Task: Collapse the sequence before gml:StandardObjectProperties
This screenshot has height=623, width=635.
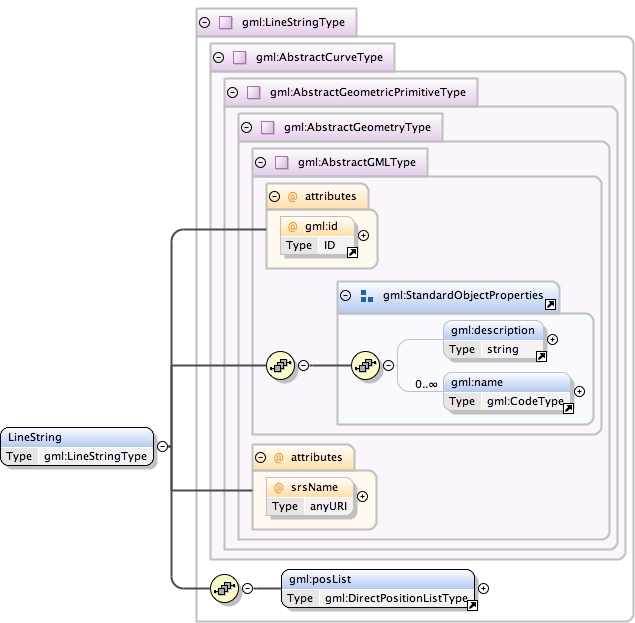Action: (303, 365)
